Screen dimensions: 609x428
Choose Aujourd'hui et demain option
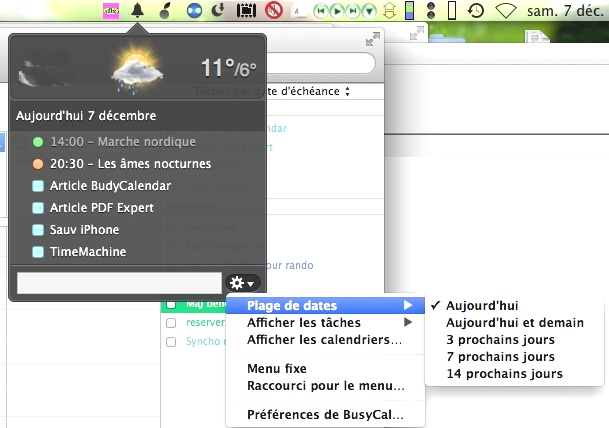514,323
